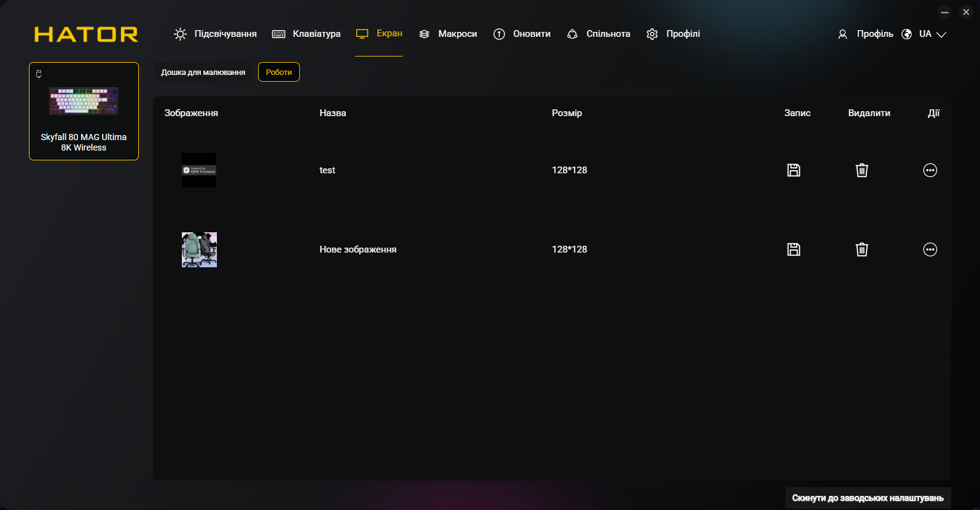Expand the UA language dropdown
Image resolution: width=980 pixels, height=510 pixels.
click(932, 34)
